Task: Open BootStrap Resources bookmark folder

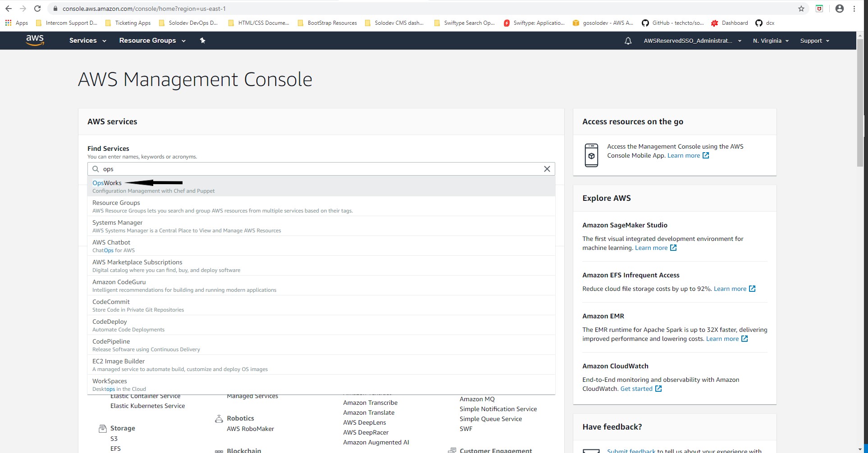Action: [x=327, y=23]
